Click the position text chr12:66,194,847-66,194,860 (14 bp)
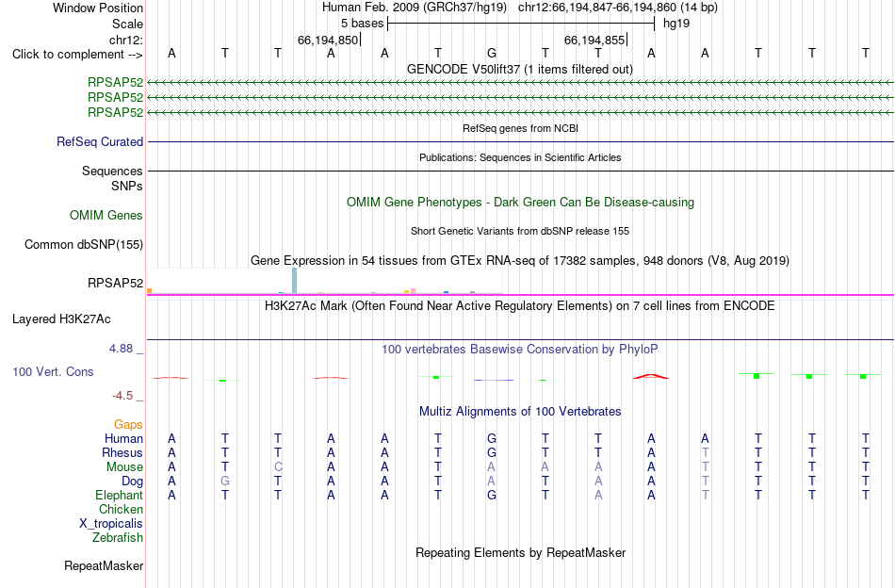The height and width of the screenshot is (588, 895). [618, 8]
